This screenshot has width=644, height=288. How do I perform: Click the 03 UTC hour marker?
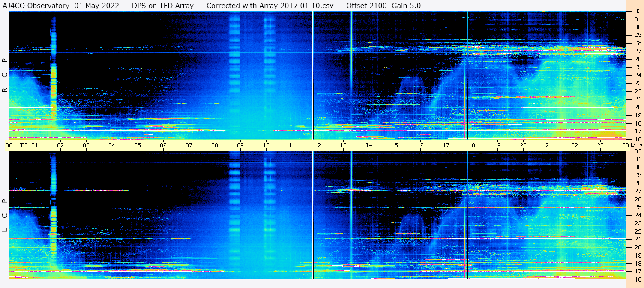[x=86, y=145]
